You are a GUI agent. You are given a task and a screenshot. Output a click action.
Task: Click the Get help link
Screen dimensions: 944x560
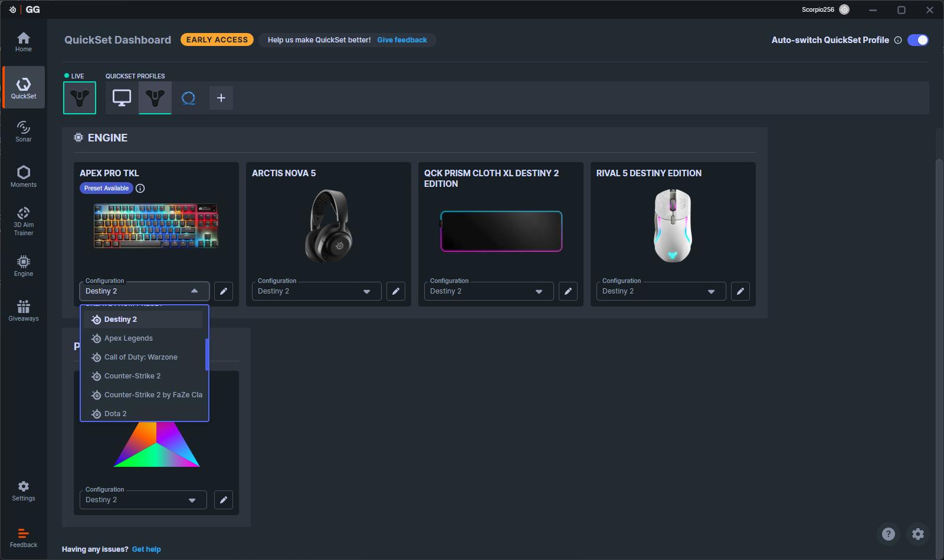146,549
